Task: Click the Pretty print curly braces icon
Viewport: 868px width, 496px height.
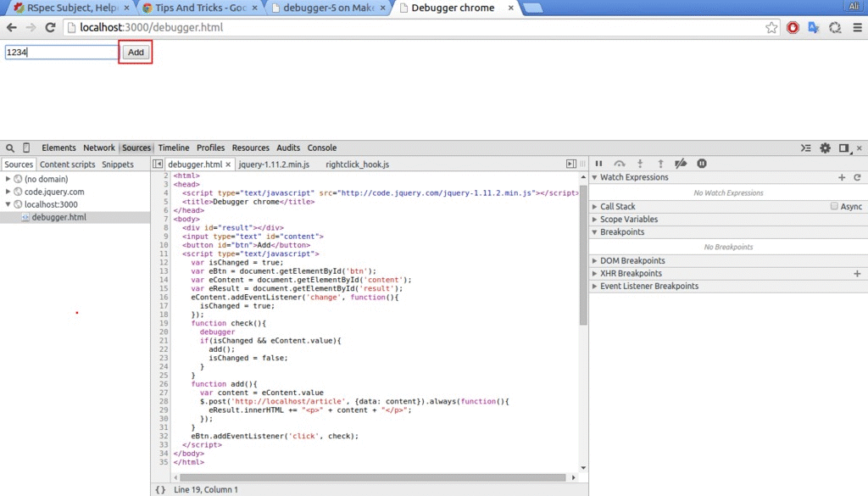Action: (x=160, y=488)
